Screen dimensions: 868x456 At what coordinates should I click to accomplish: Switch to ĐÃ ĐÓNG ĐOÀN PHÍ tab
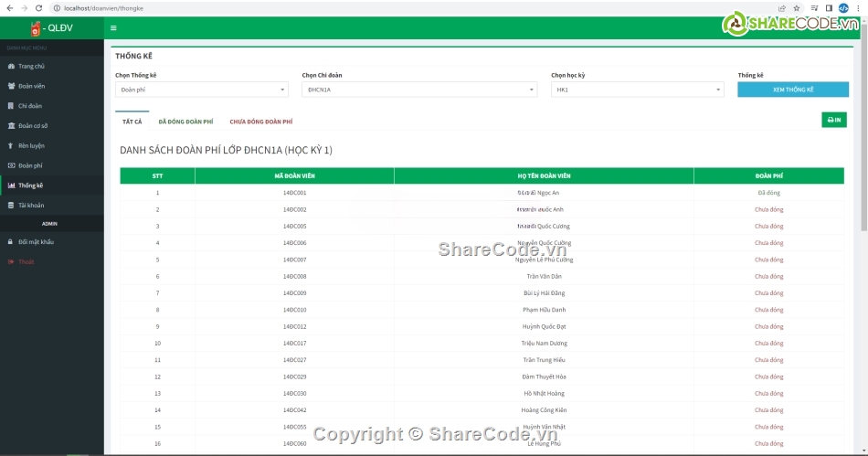pos(186,122)
